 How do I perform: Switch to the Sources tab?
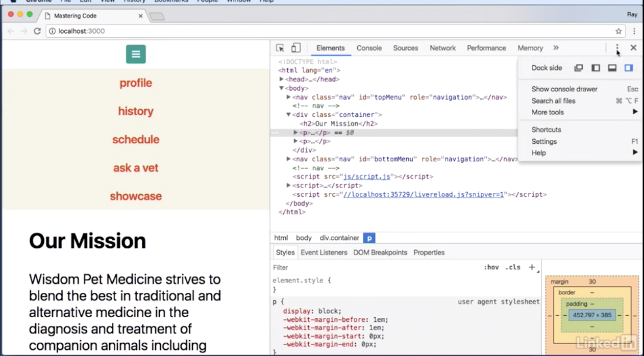click(x=406, y=48)
